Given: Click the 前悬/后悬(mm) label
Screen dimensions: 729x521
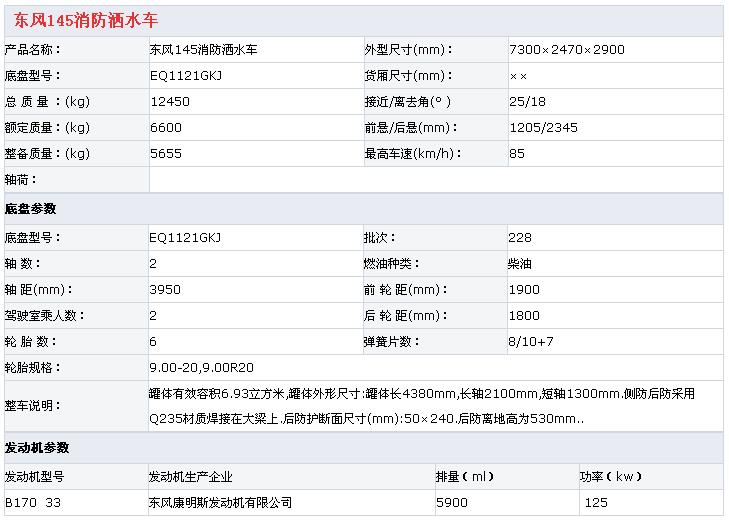Looking at the screenshot, I should (x=411, y=128).
